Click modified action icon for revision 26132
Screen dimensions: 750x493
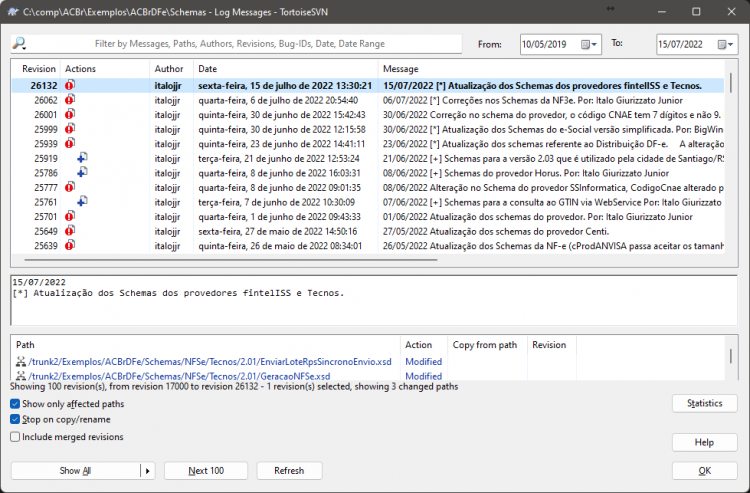70,86
